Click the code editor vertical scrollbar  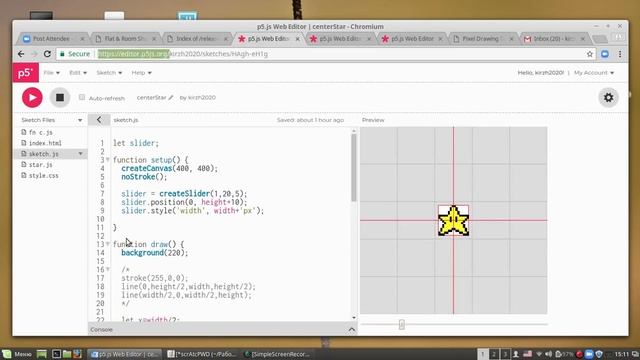[x=353, y=167]
